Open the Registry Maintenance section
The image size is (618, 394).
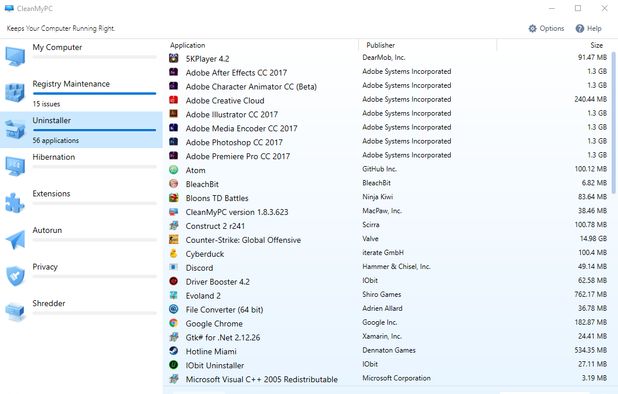81,93
